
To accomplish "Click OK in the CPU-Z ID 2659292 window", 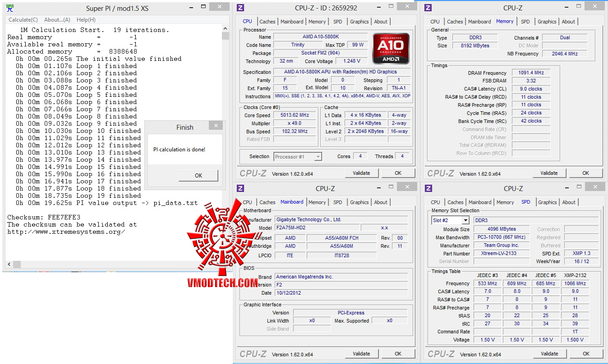I will click(398, 173).
